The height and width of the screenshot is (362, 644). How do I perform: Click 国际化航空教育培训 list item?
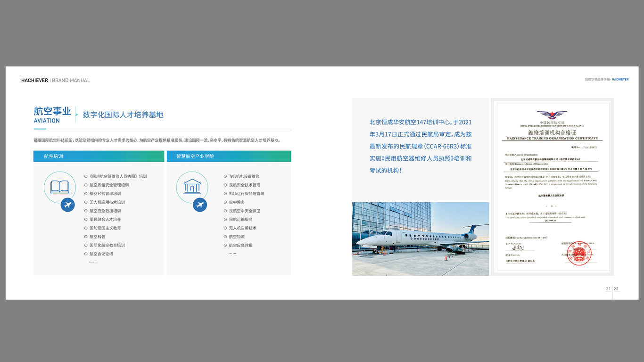[x=107, y=245]
